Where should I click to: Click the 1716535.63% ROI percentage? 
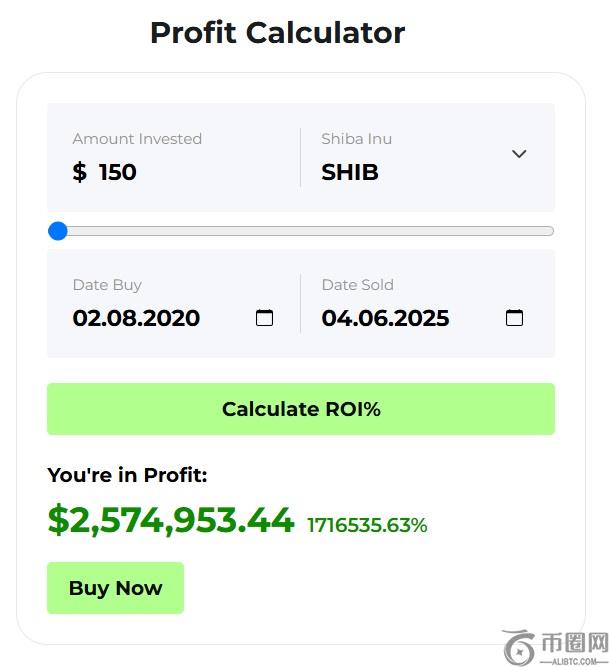367,525
